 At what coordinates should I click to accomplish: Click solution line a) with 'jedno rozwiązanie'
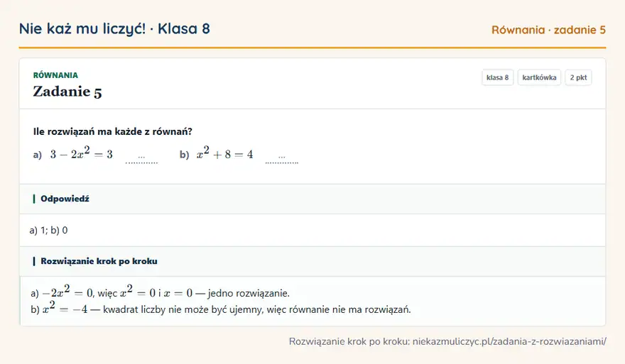coord(161,292)
